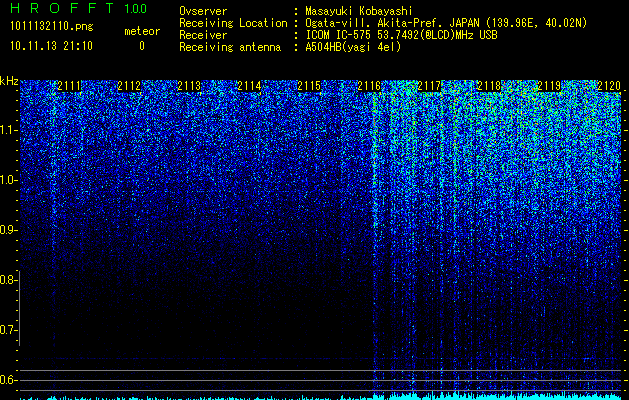The height and width of the screenshot is (400, 629).
Task: Click the cyan signal level graph at bottom
Action: pos(321,396)
